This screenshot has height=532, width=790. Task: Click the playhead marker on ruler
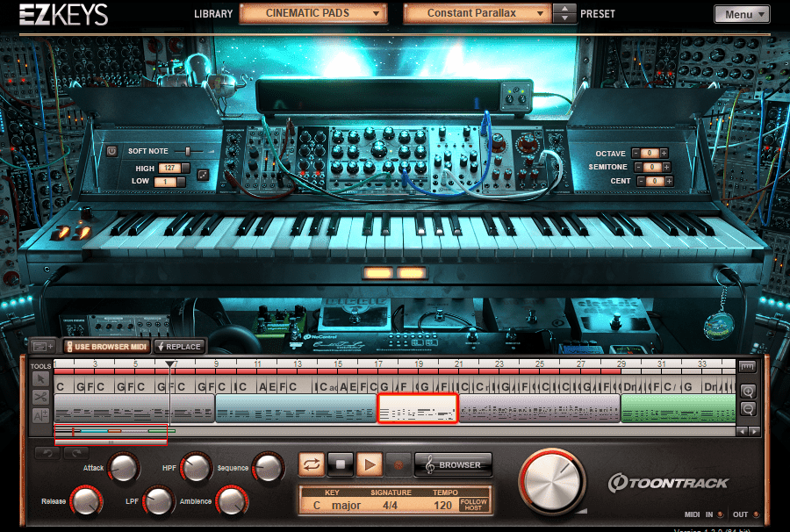(x=170, y=363)
